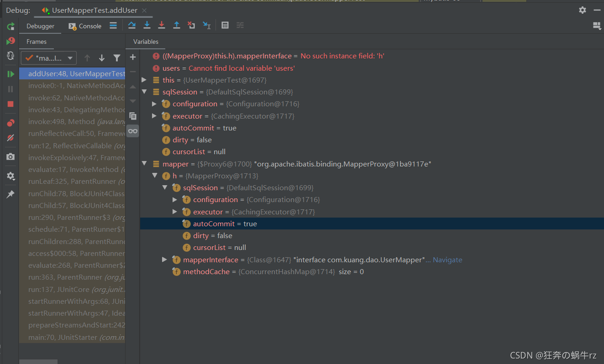Click the View Breakpoints icon

11,123
